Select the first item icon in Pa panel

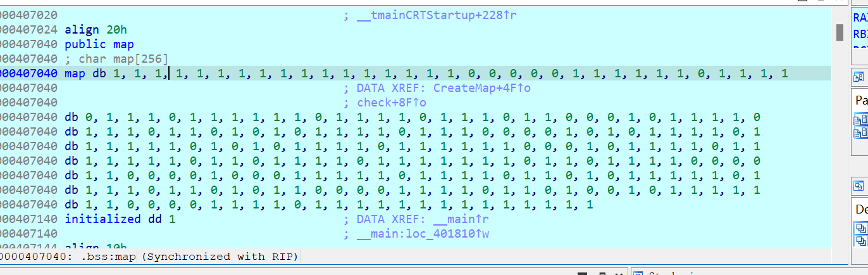tap(860, 119)
